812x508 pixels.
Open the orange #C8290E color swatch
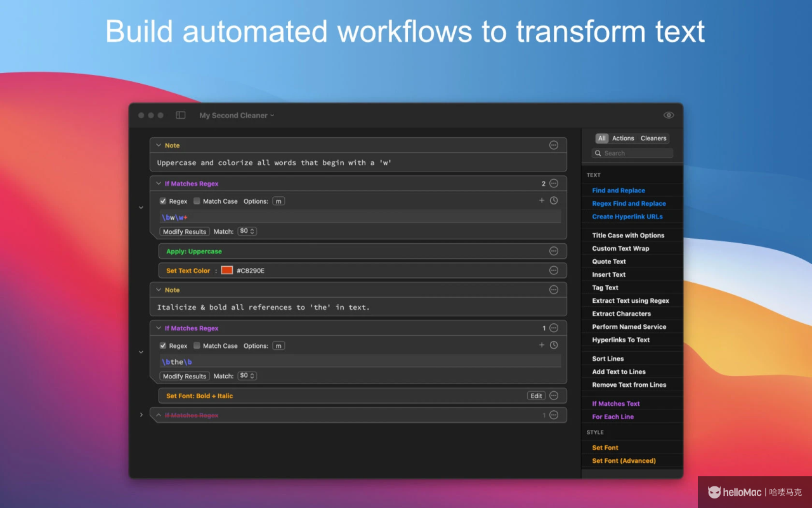coord(227,271)
